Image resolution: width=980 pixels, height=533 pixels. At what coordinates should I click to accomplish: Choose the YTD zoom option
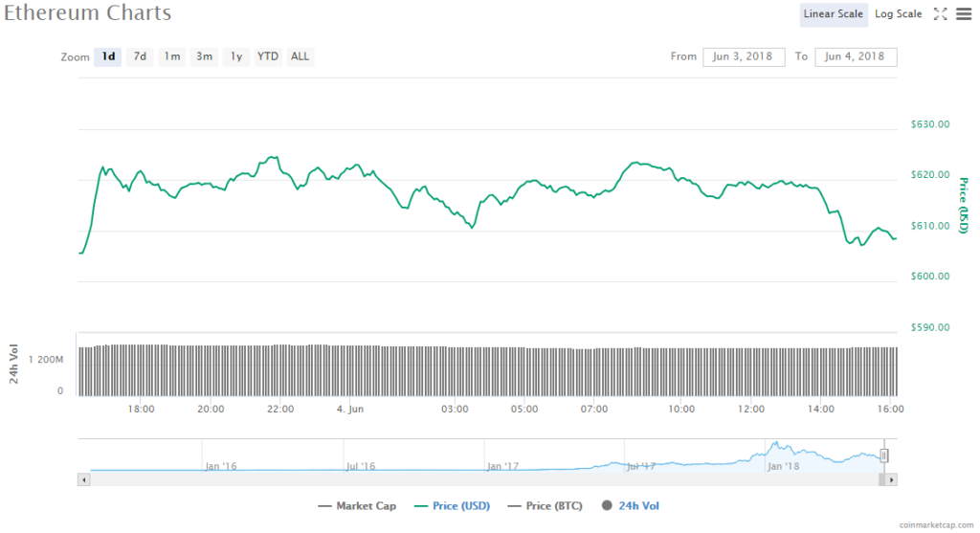268,56
